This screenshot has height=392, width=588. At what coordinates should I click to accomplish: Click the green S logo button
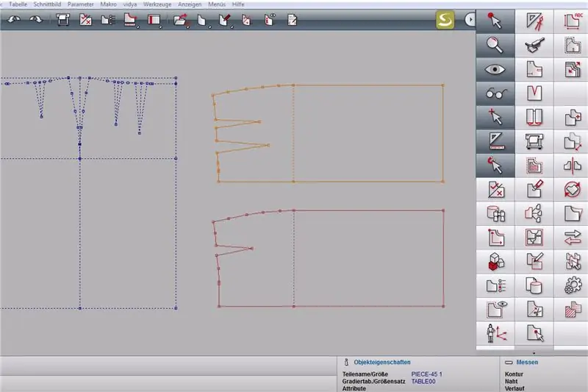pyautogui.click(x=445, y=20)
